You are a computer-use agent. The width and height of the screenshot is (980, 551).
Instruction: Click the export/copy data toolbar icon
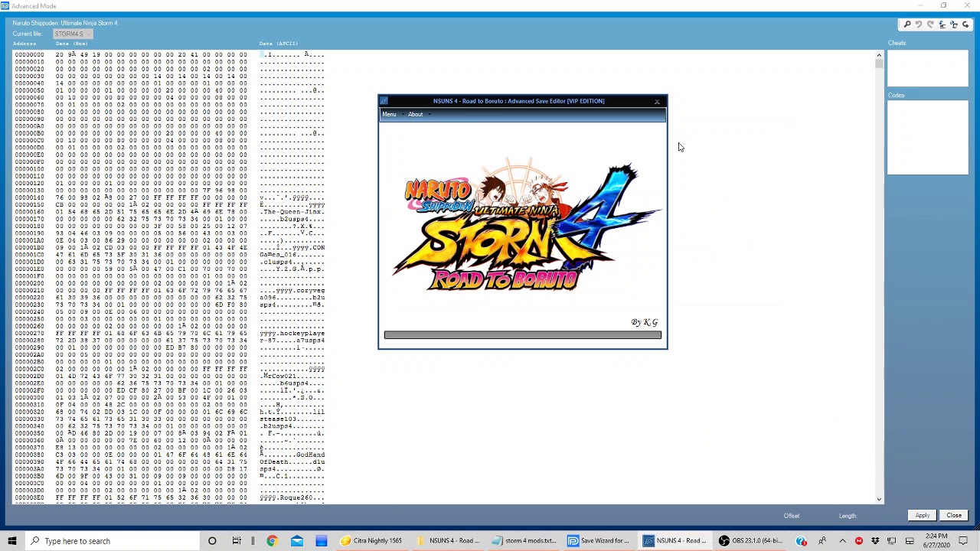coord(954,24)
